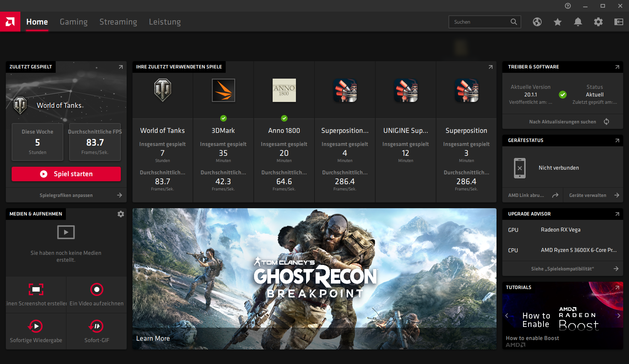Image resolution: width=629 pixels, height=364 pixels.
Task: Click the AMD Link share arrow icon
Action: point(555,195)
